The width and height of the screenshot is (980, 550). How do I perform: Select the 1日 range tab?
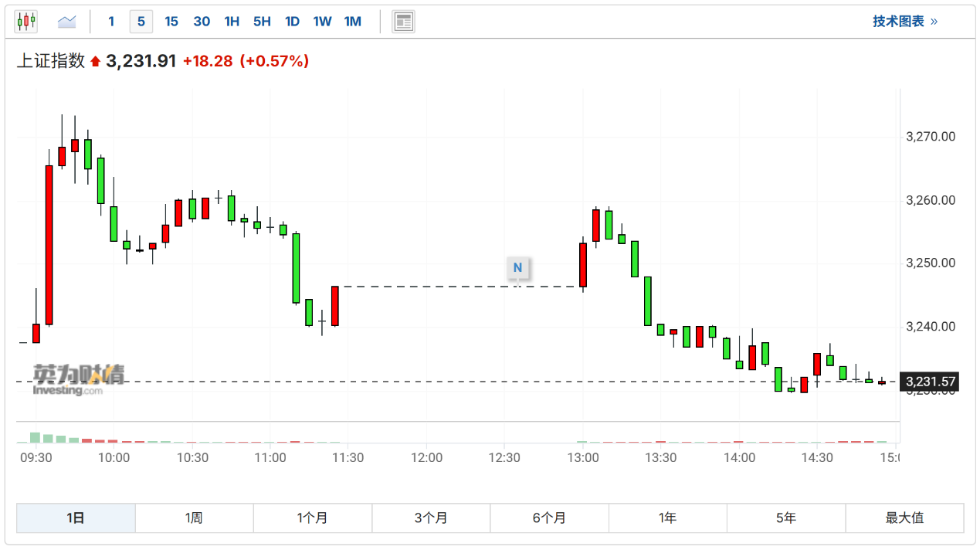click(x=76, y=518)
